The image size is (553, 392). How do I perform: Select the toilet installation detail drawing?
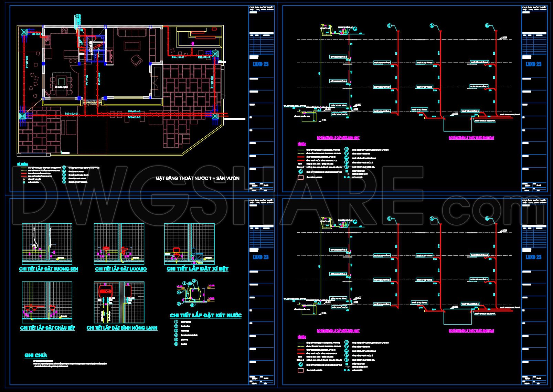point(189,244)
